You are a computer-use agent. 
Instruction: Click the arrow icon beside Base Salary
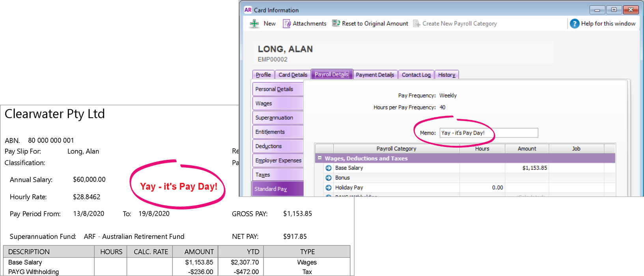coord(329,168)
